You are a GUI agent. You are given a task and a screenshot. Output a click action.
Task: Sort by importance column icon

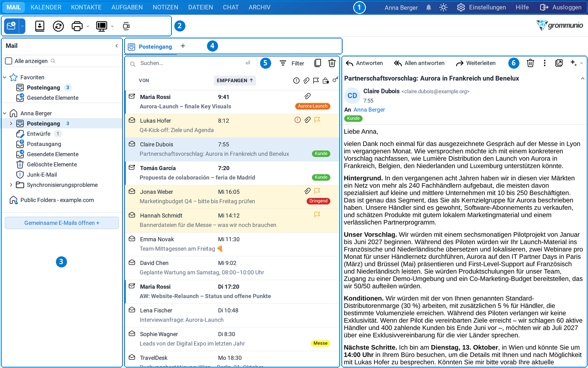tap(296, 81)
